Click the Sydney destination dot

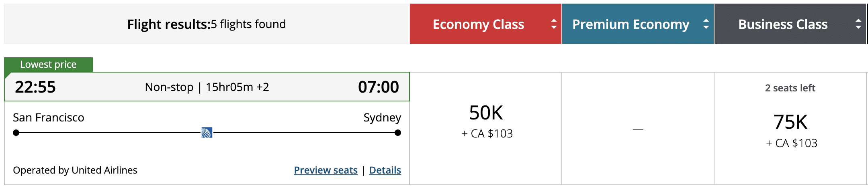click(398, 133)
